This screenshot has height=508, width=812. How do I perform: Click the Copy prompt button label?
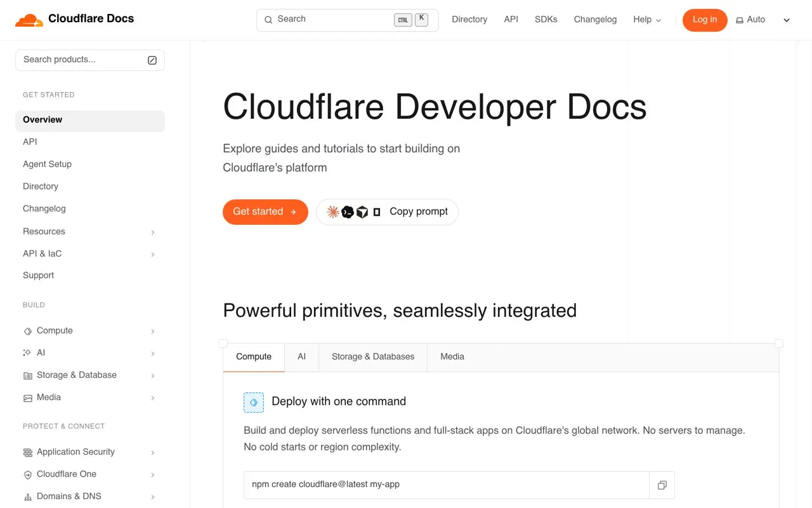point(419,212)
